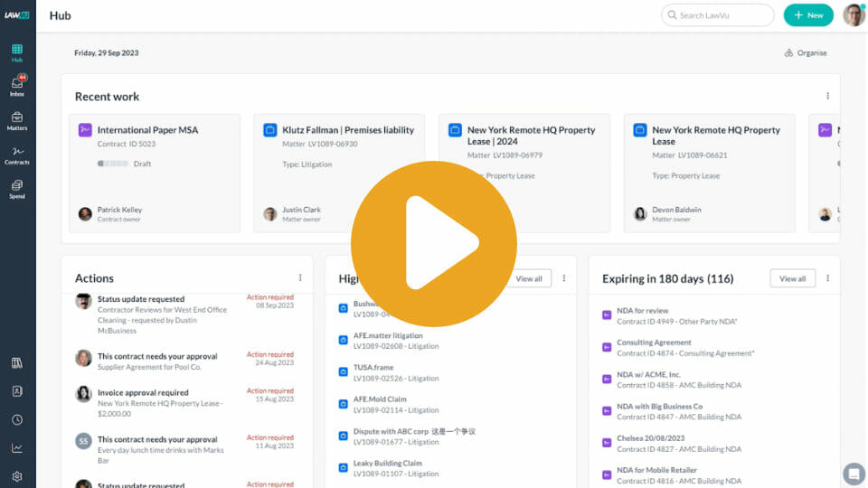This screenshot has width=868, height=488.
Task: Click the Organise icon link
Action: (x=806, y=53)
